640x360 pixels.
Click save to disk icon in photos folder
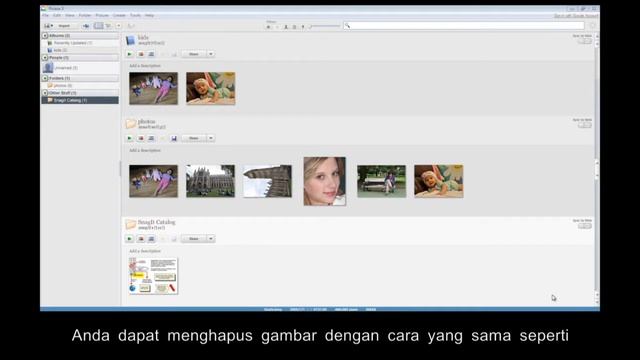(x=174, y=138)
